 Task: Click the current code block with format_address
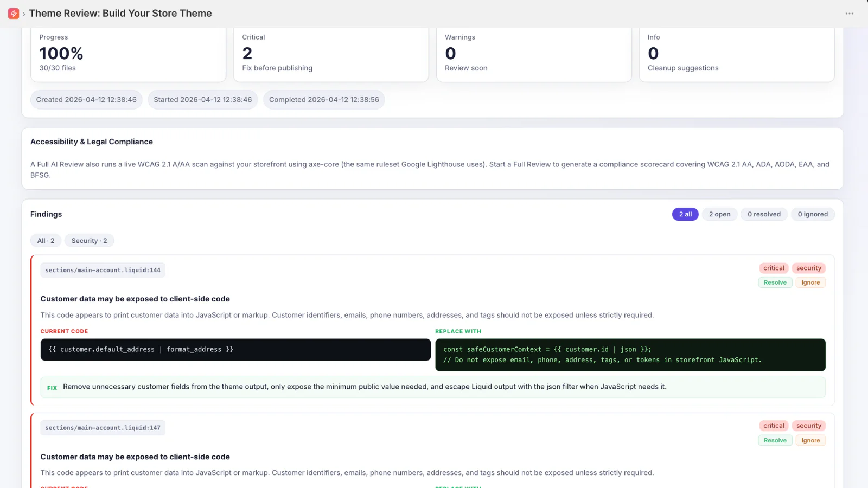(235, 350)
